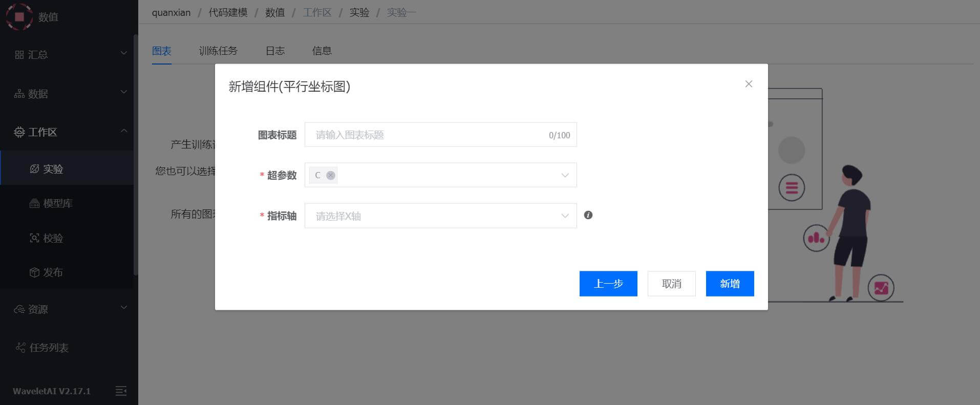Click the 新增 button
The width and height of the screenshot is (980, 405).
[730, 284]
